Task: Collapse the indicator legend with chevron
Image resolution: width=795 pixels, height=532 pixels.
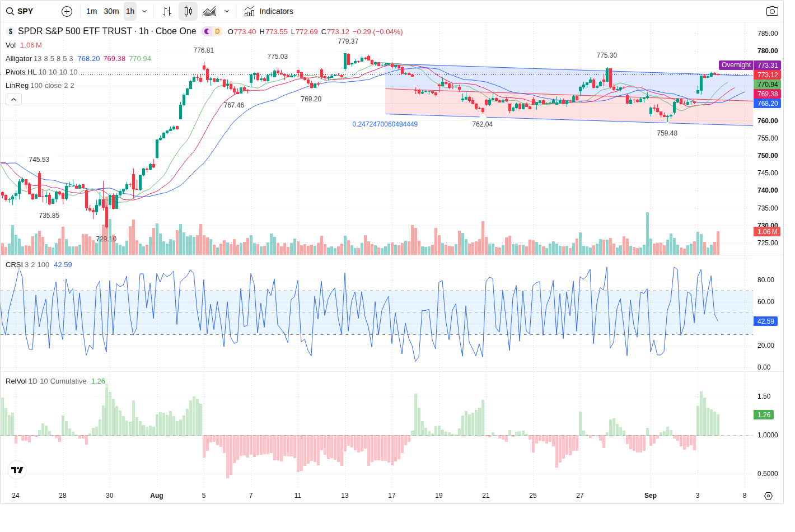Action: 14,99
